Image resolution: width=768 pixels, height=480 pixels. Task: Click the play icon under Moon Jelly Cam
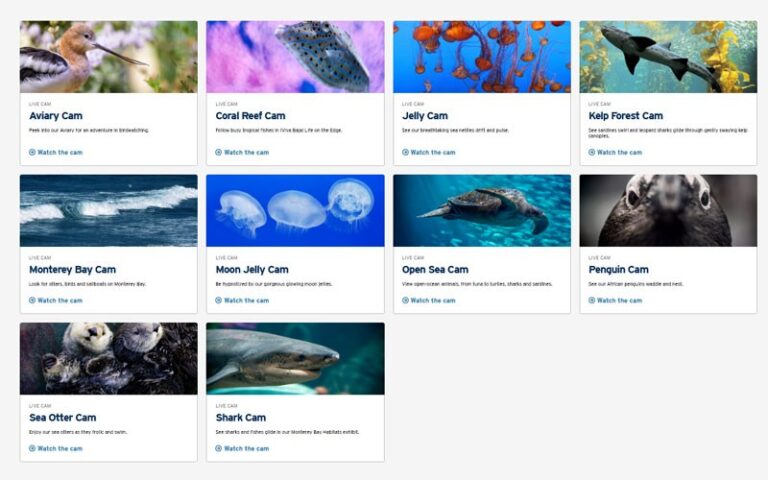[218, 300]
